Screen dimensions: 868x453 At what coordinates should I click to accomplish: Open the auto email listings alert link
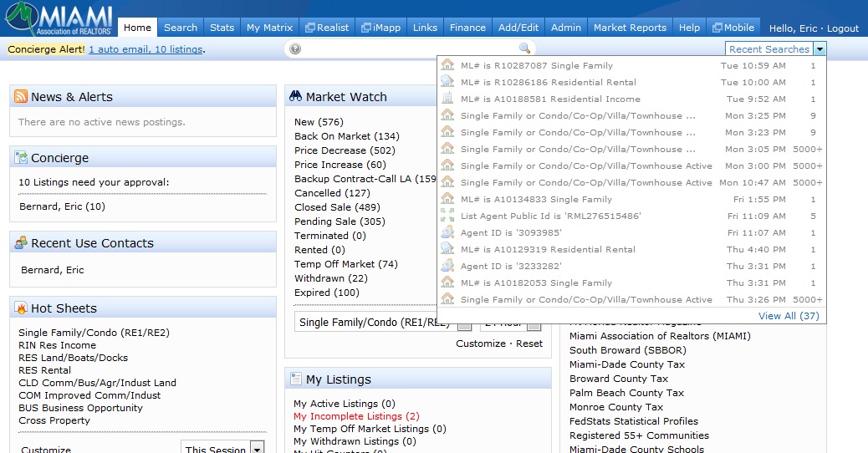tap(146, 49)
